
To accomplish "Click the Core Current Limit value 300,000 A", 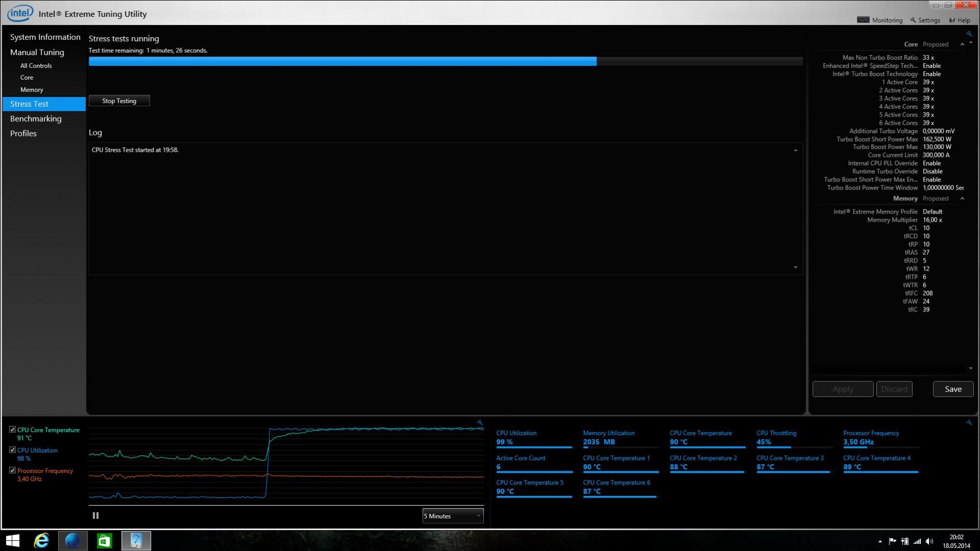I will tap(936, 155).
